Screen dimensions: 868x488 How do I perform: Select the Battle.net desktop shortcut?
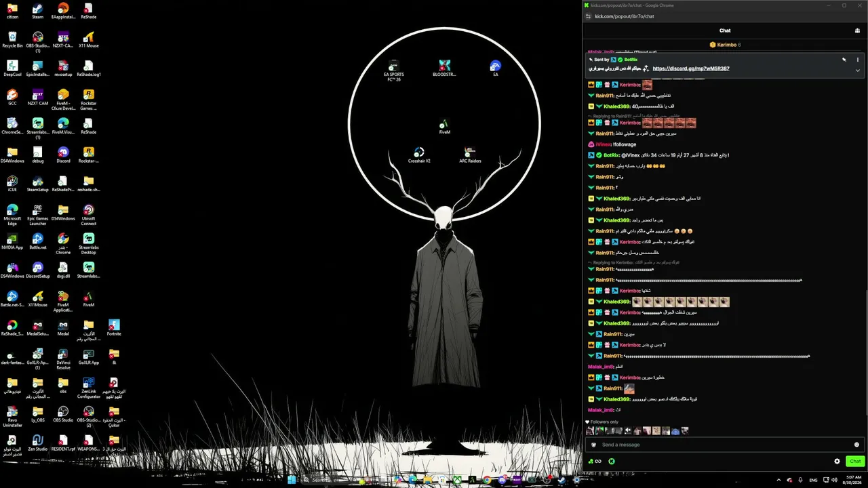click(x=37, y=242)
